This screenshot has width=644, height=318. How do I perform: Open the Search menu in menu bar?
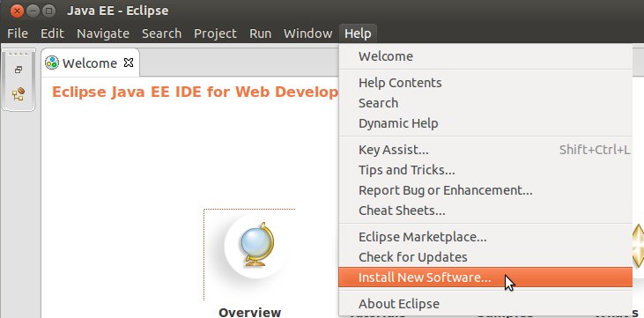pyautogui.click(x=161, y=33)
